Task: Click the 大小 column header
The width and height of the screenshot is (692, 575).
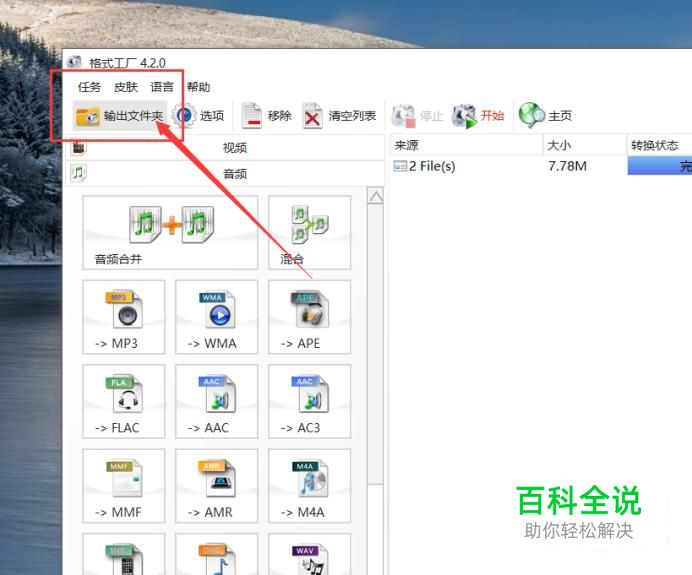Action: (x=584, y=145)
